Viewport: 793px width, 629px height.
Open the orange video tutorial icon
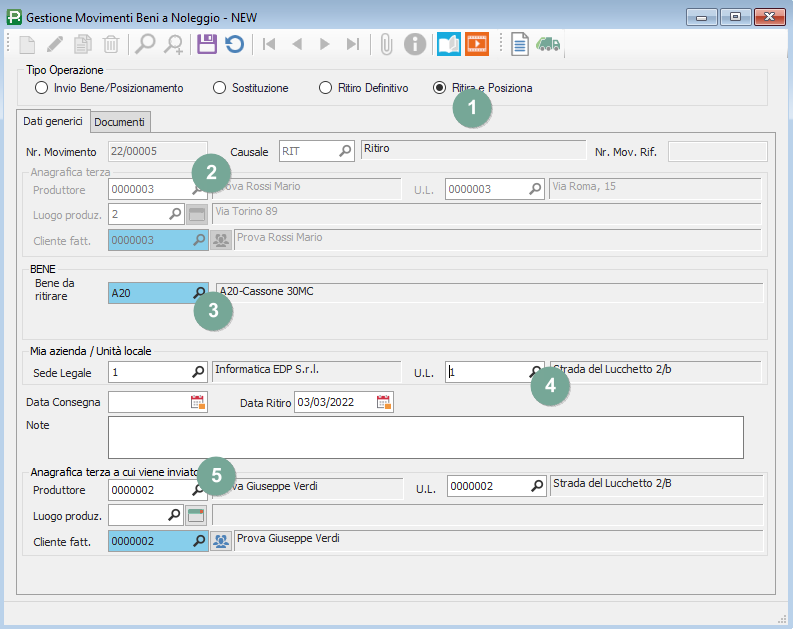coord(477,44)
